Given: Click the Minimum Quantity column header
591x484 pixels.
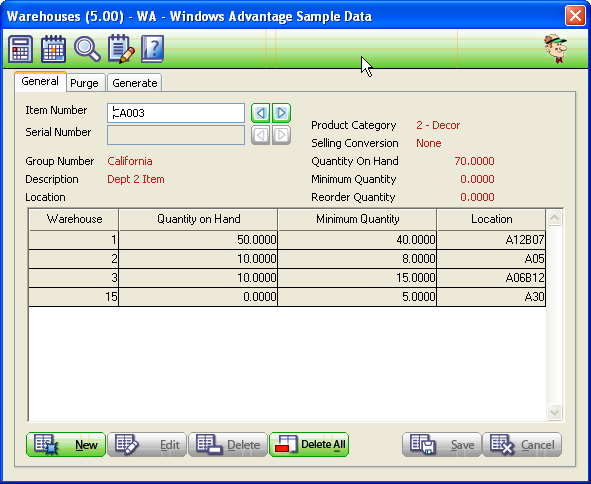Looking at the screenshot, I should click(357, 219).
